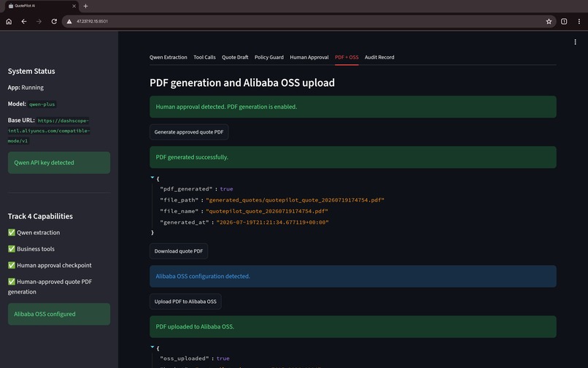This screenshot has height=368, width=588.
Task: Click the Alibaba OSS configuration detected notice
Action: tap(353, 277)
